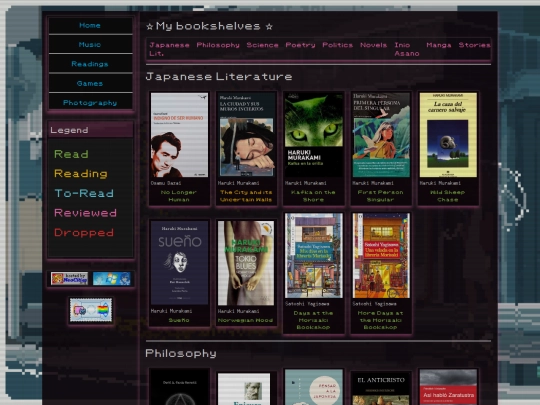Viewport: 540px width, 405px height.
Task: Click the No Longer Human cover
Action: pos(179,135)
